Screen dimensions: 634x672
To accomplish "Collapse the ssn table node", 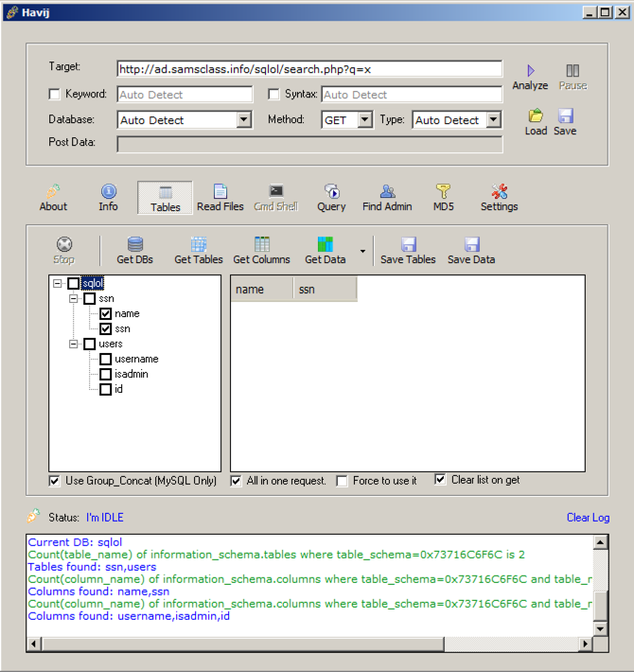I will point(74,298).
